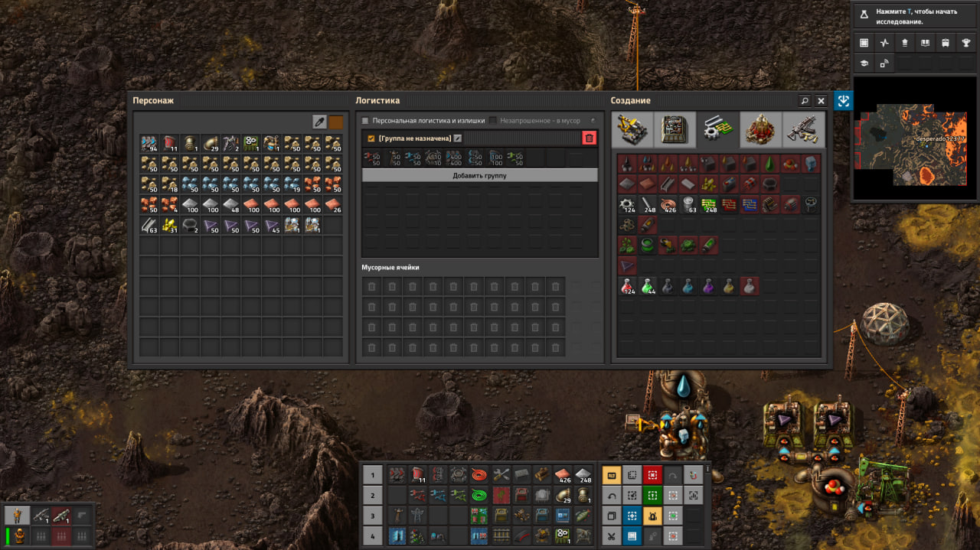Select the Space crafting category tab
Image resolution: width=980 pixels, height=550 pixels.
pyautogui.click(x=761, y=129)
